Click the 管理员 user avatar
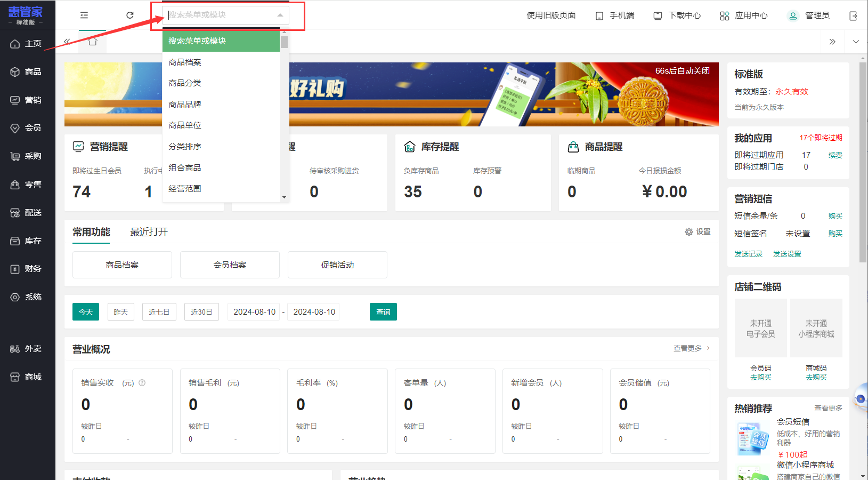 (793, 15)
